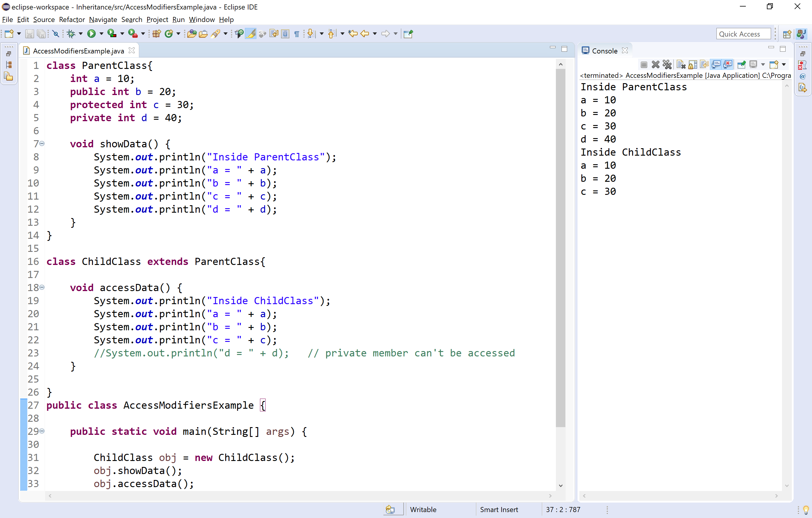Pin the Console view
The image size is (812, 518).
742,64
